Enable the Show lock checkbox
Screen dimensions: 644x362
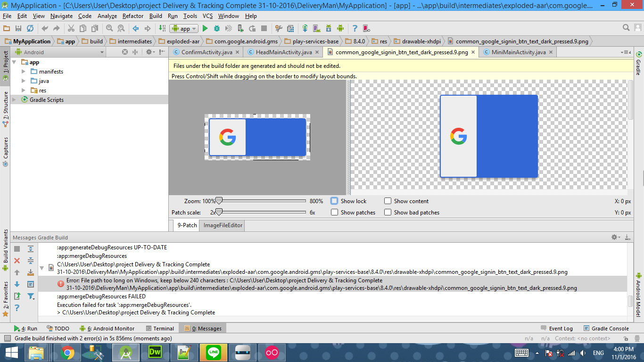[x=334, y=201]
